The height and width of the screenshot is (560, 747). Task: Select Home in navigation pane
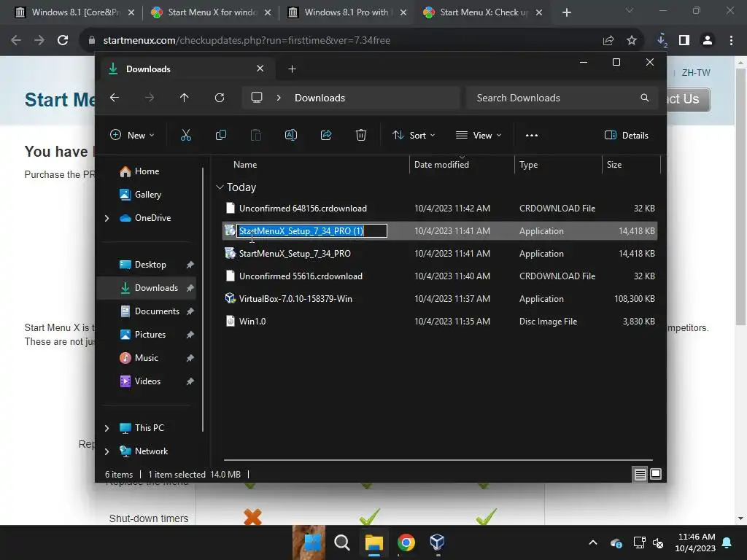pyautogui.click(x=147, y=171)
